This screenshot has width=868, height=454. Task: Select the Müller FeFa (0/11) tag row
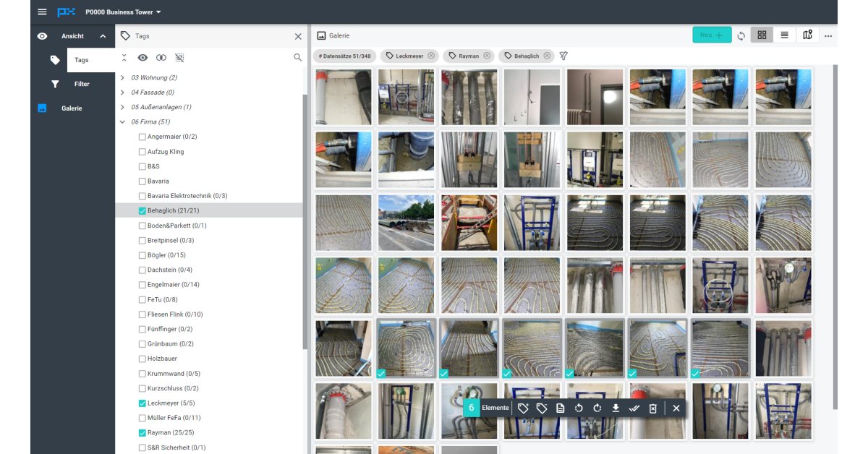209,418
